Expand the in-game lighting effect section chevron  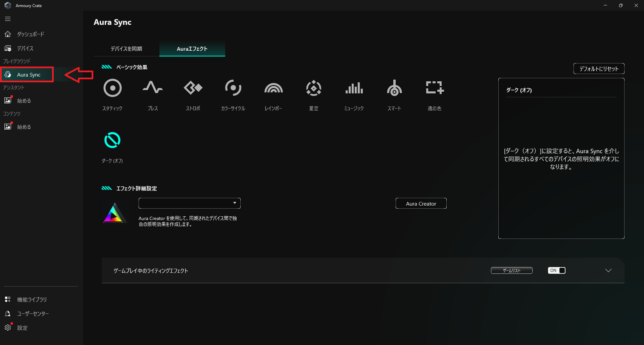(608, 270)
